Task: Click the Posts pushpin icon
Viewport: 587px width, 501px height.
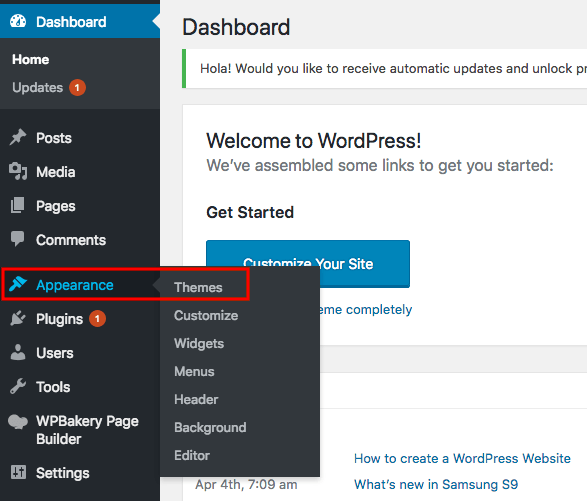Action: 18,137
